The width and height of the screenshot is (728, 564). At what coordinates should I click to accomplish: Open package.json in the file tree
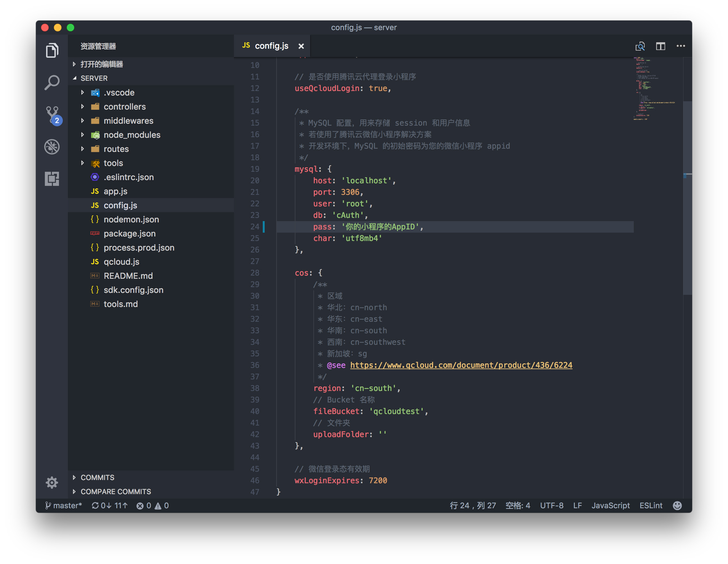click(129, 233)
